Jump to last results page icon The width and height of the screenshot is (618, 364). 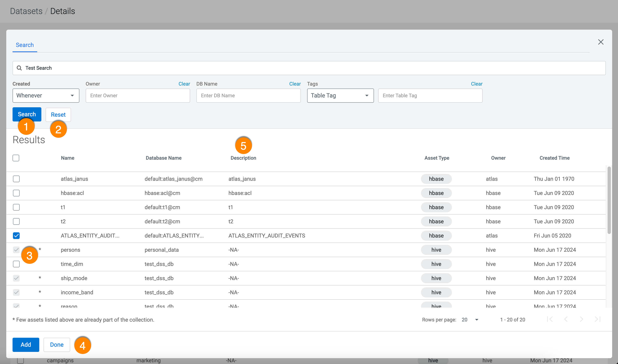tap(597, 319)
